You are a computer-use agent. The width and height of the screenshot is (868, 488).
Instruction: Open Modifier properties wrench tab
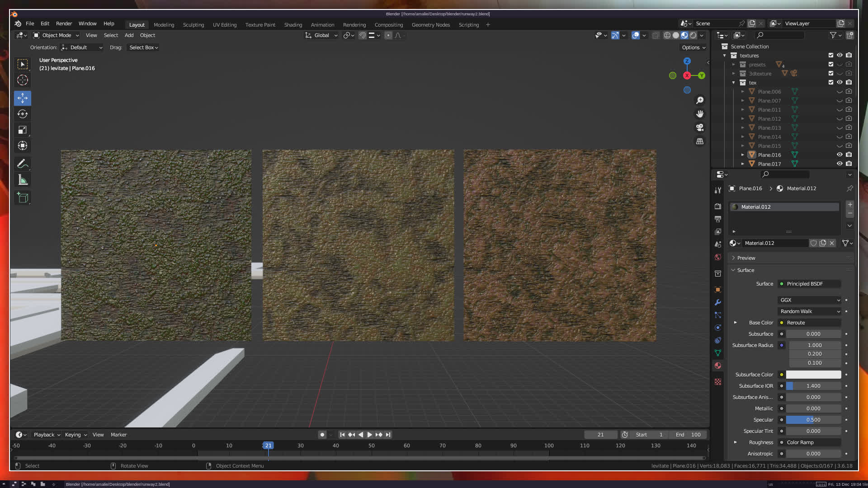pyautogui.click(x=718, y=302)
